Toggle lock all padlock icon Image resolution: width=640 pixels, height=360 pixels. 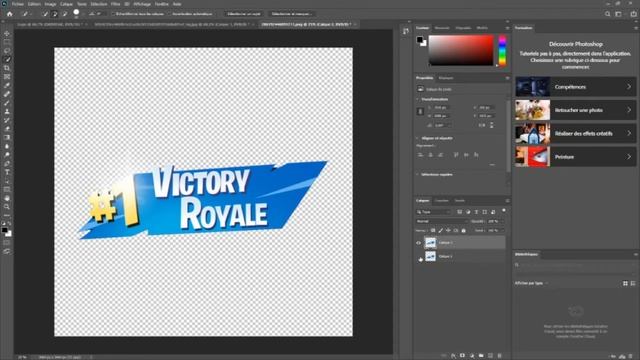pos(464,231)
